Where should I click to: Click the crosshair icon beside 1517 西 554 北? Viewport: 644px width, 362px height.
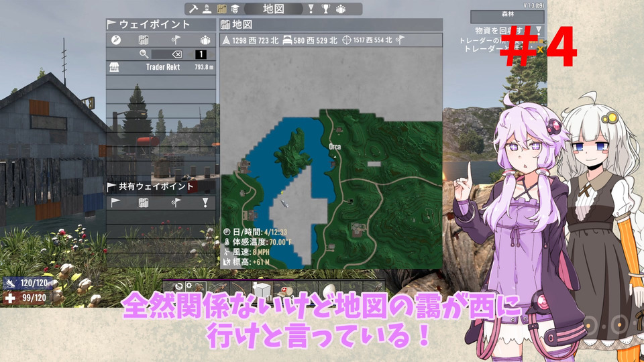(347, 40)
